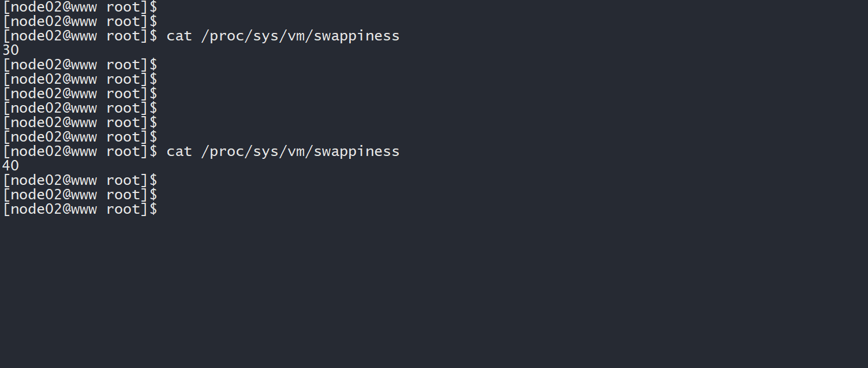Viewport: 868px width, 368px height.
Task: Click the empty terminal area below the last prompt
Action: pos(433,289)
